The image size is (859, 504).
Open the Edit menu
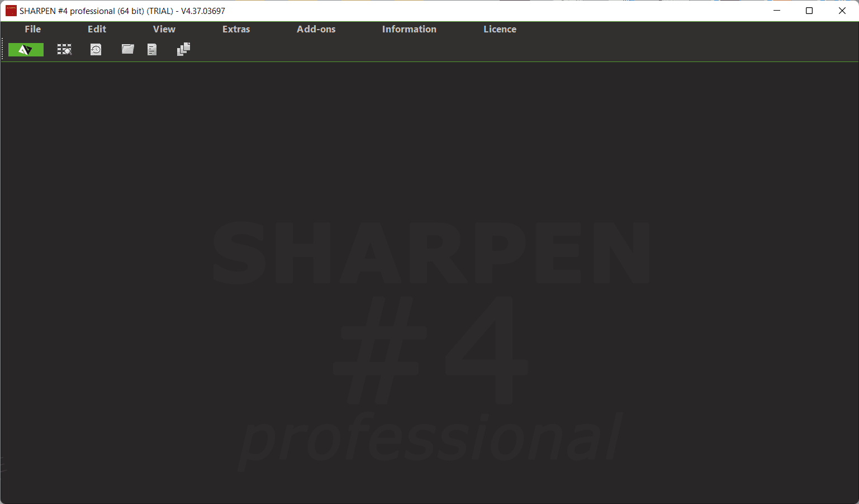click(97, 29)
